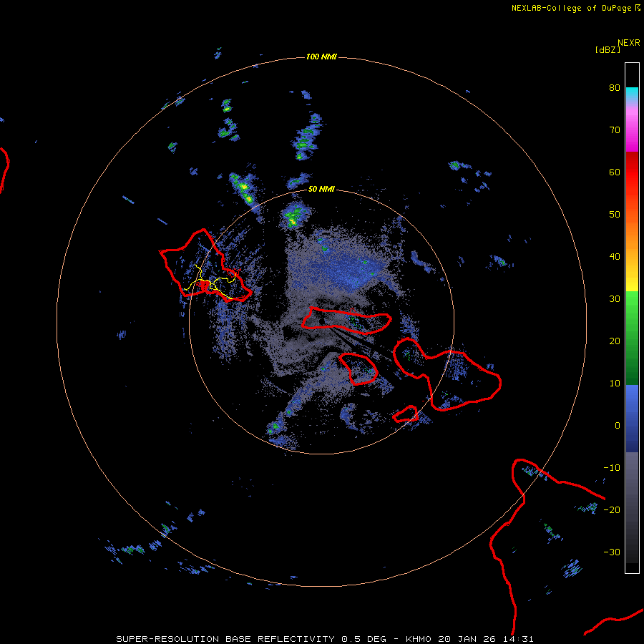Click "SUPER-RESOLUTION BASE REFLECTIVITY" in the caption

pos(225,639)
